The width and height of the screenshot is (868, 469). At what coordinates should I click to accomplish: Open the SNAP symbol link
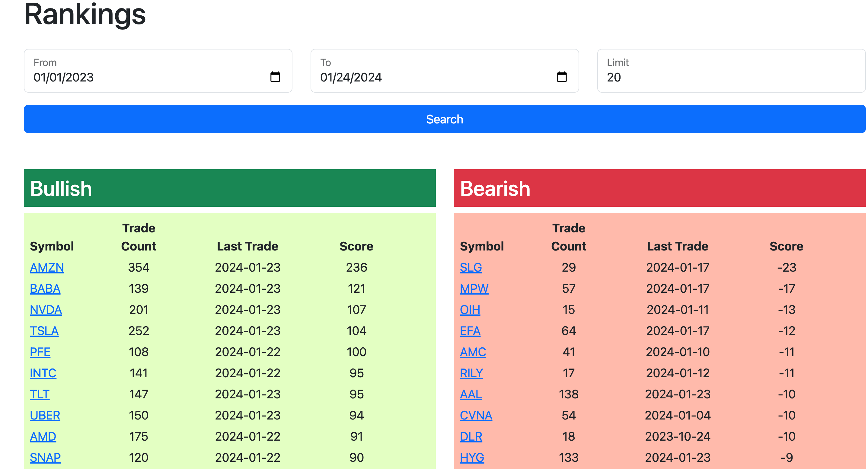click(x=46, y=458)
